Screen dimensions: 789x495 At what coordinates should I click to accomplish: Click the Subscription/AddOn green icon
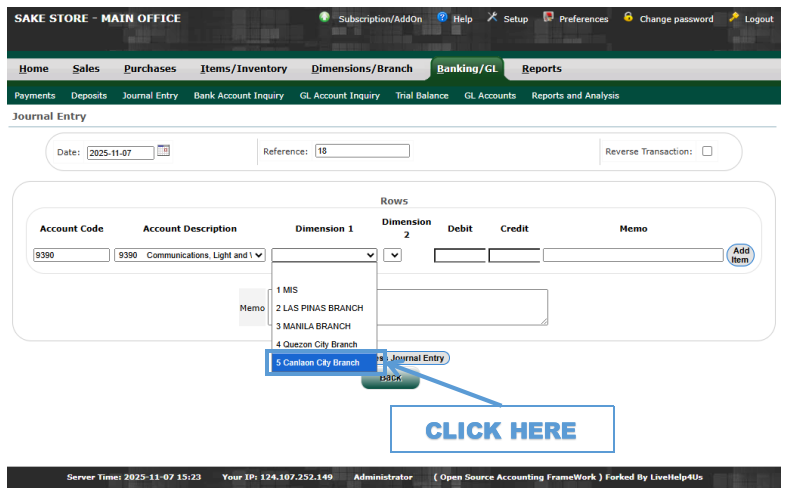click(325, 18)
